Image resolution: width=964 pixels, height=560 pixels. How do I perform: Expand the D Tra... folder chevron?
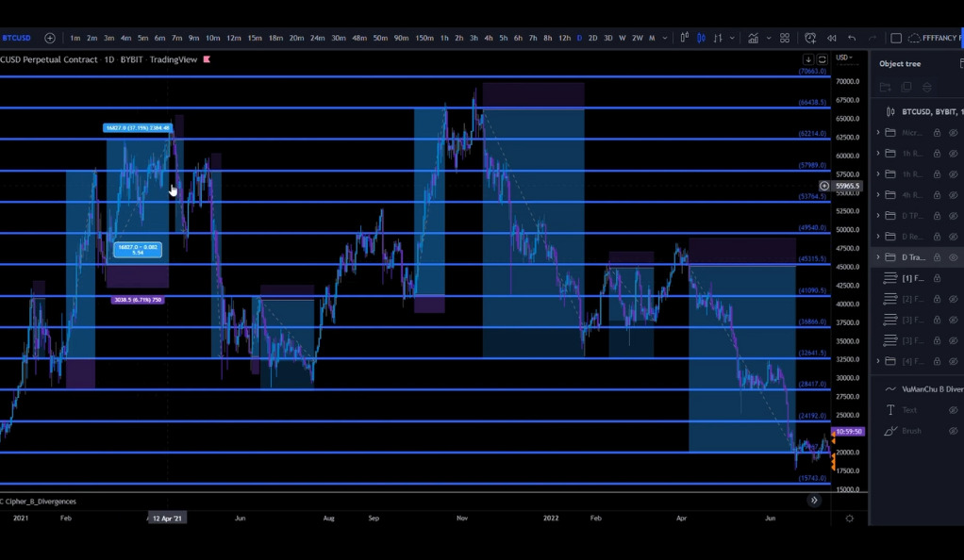[878, 257]
